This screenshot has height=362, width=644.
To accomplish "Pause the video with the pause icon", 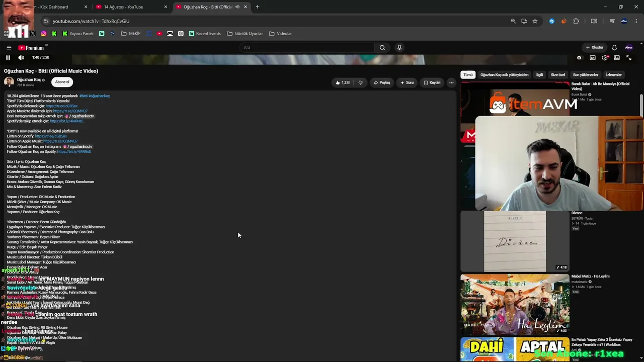I will (8, 58).
